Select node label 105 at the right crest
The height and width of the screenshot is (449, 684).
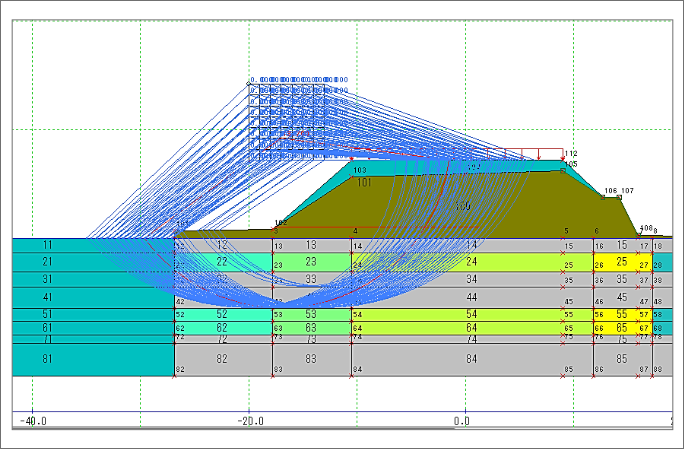571,164
